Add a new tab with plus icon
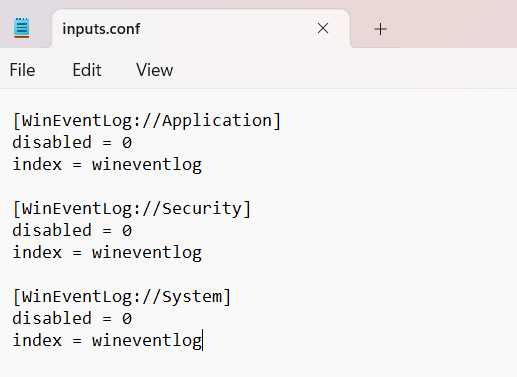517x377 pixels. (380, 29)
